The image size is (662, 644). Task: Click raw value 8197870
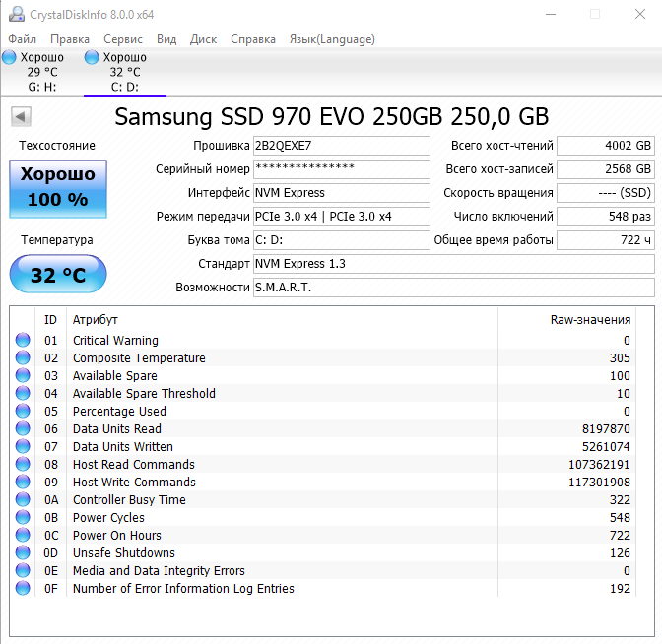tap(606, 428)
